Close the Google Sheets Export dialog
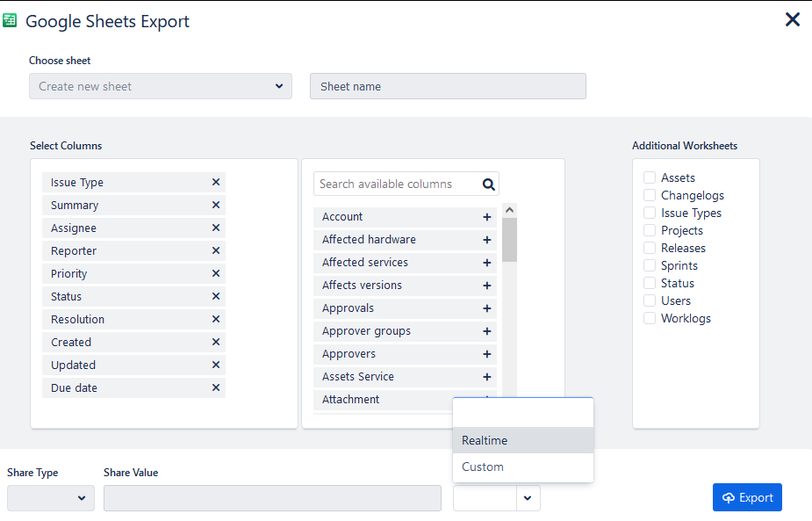 pos(792,19)
